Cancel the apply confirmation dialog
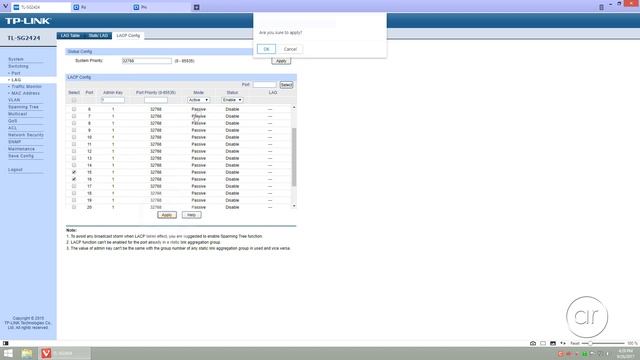This screenshot has width=640, height=360. 290,49
